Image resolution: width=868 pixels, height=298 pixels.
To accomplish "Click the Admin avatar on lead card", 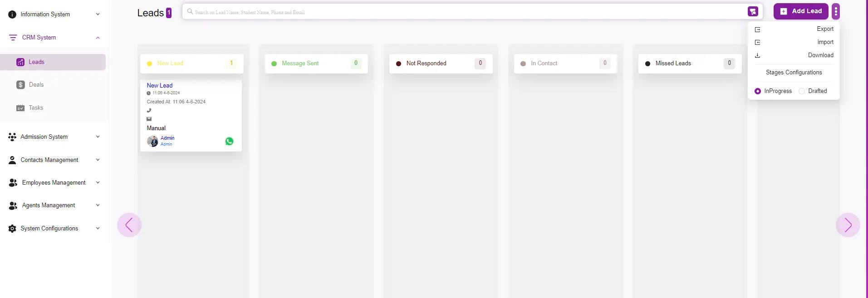I will [152, 142].
